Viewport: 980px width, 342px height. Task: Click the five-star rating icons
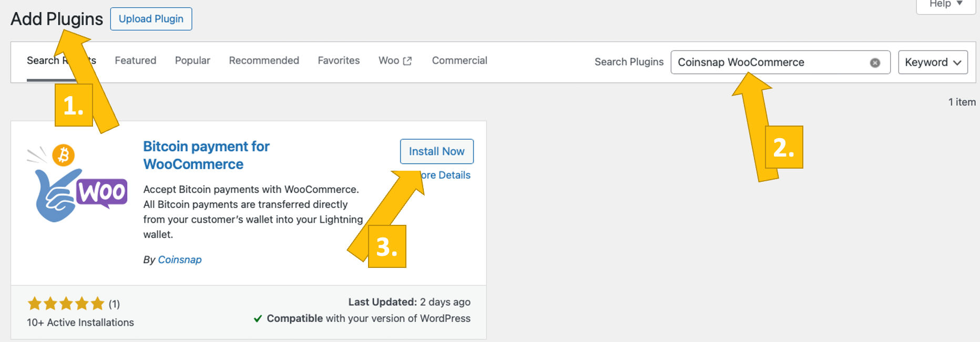click(66, 304)
